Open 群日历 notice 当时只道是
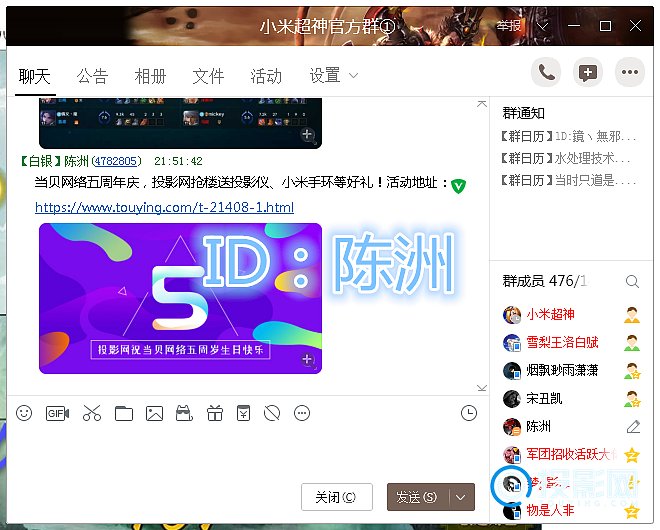660x530 pixels. click(568, 181)
